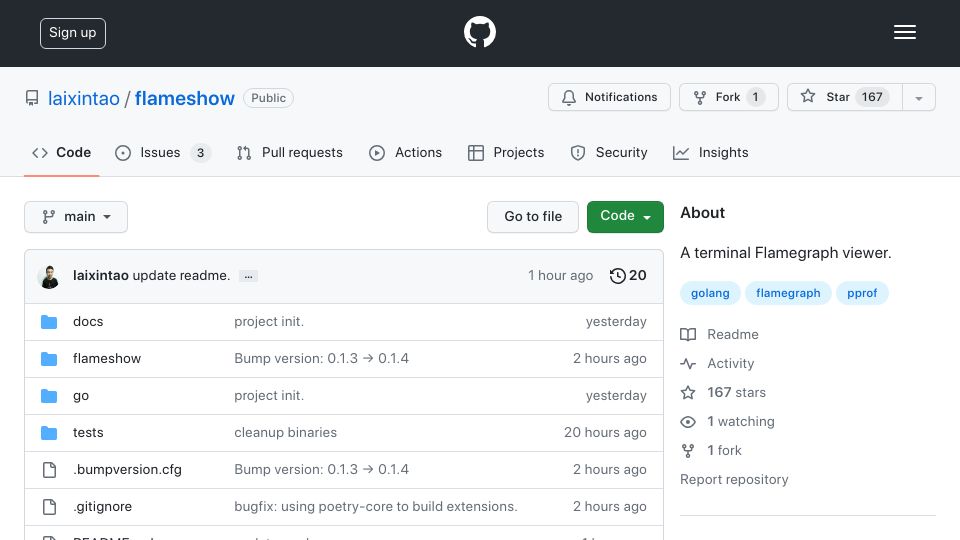Switch to the Issues tab
The image size is (960, 540).
coord(162,152)
